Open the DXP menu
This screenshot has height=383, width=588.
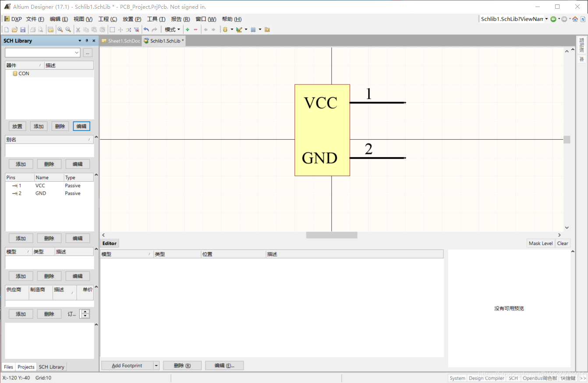coord(13,19)
